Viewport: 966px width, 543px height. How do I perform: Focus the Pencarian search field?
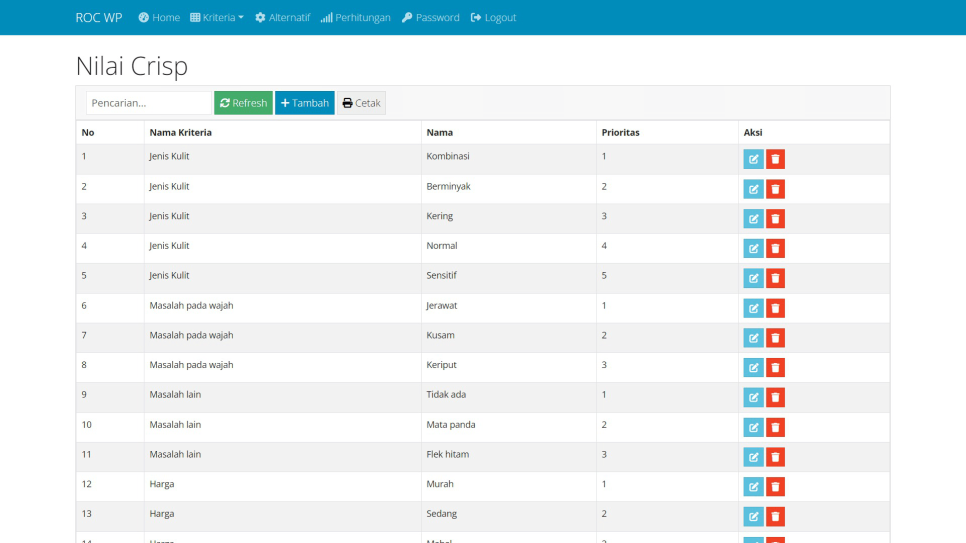(x=149, y=103)
